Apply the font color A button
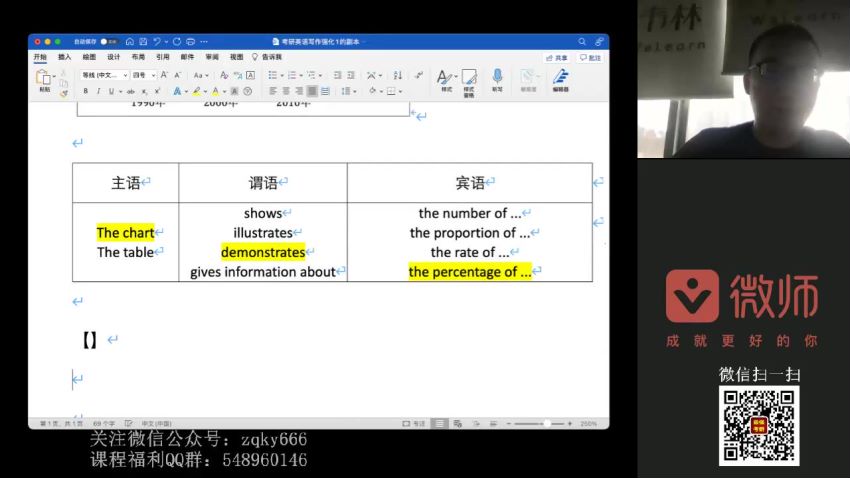The width and height of the screenshot is (850, 478). point(216,92)
